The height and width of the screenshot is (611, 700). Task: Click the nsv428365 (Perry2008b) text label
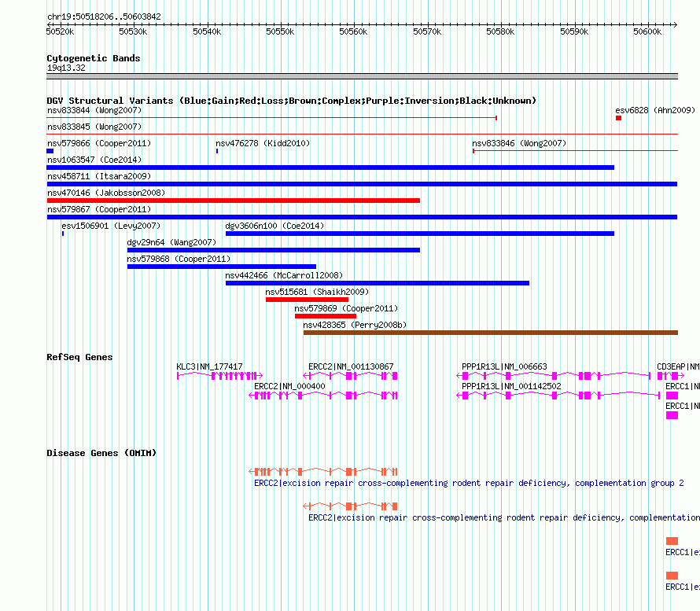pos(355,325)
